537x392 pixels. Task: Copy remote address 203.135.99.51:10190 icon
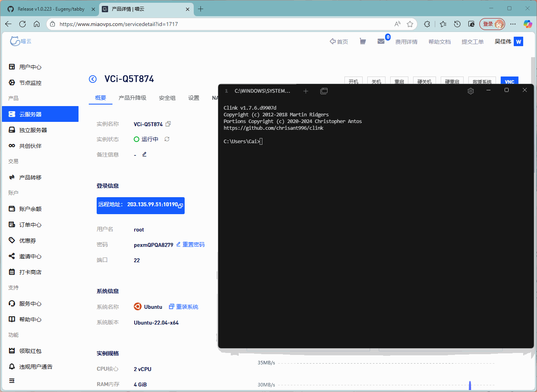(181, 205)
